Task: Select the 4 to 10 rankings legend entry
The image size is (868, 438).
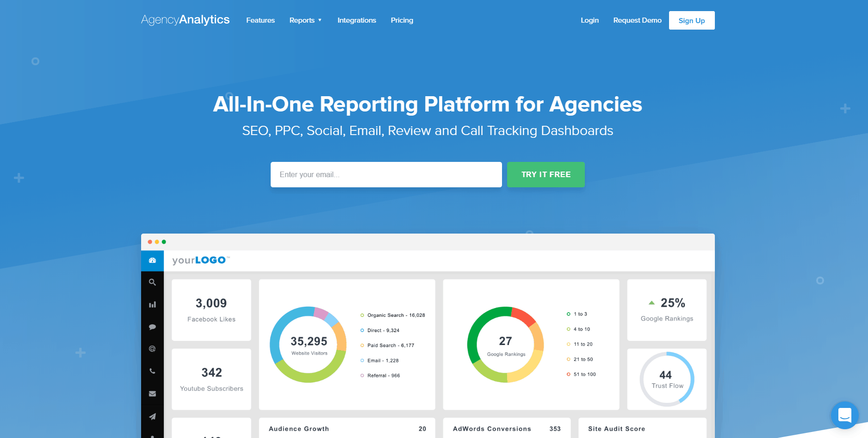Action: 578,329
